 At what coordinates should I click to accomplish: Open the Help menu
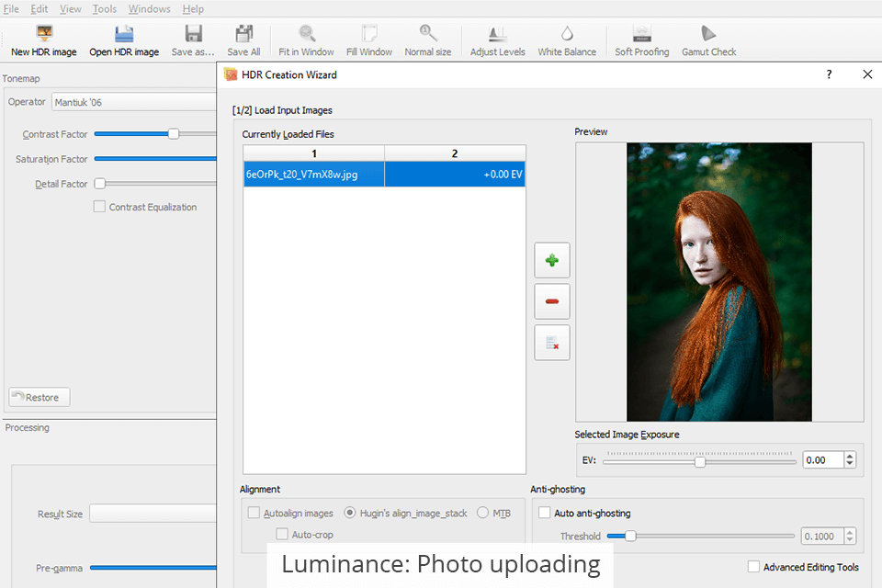(193, 9)
